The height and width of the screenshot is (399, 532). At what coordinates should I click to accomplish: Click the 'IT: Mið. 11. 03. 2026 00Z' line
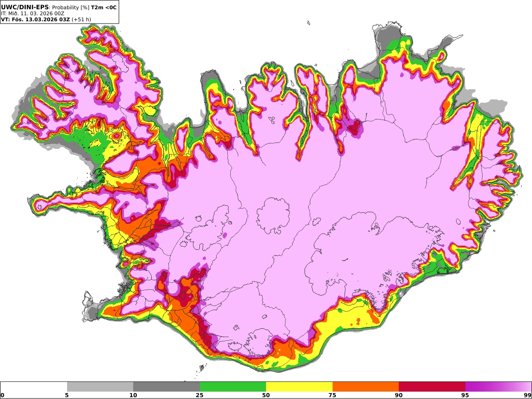[x=32, y=13]
